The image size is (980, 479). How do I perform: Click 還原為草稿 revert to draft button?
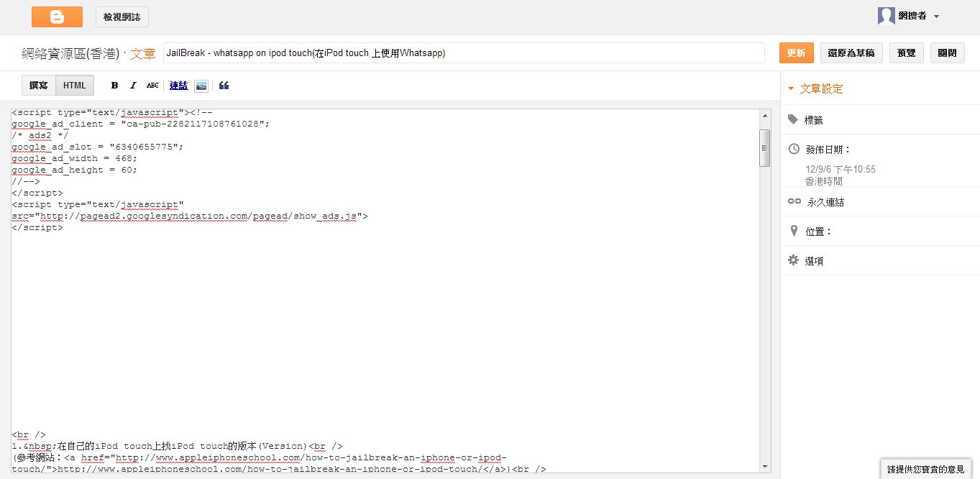pyautogui.click(x=851, y=53)
